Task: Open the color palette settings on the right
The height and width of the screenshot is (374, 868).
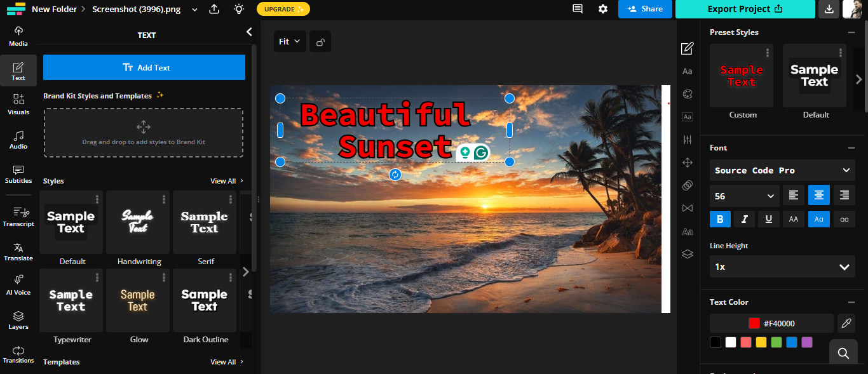Action: [x=687, y=93]
